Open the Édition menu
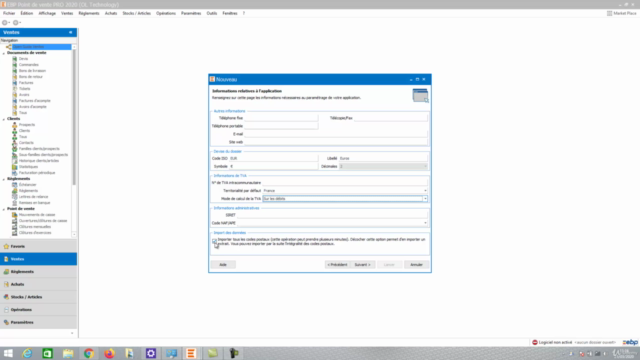Screen dimensions: 640x360 pos(27,13)
